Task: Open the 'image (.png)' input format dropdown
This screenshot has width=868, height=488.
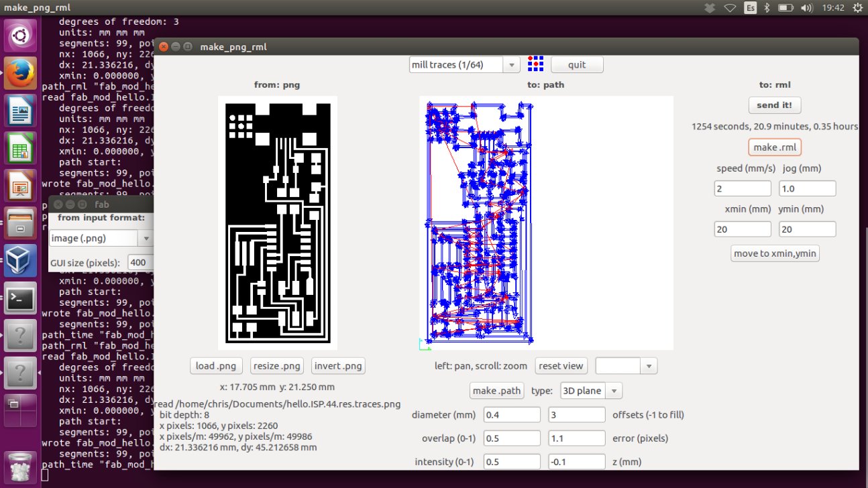Action: tap(101, 238)
